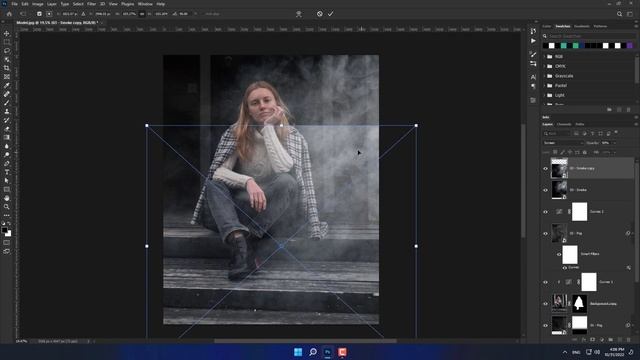Select the Brush tool
The height and width of the screenshot is (360, 640).
[7, 103]
